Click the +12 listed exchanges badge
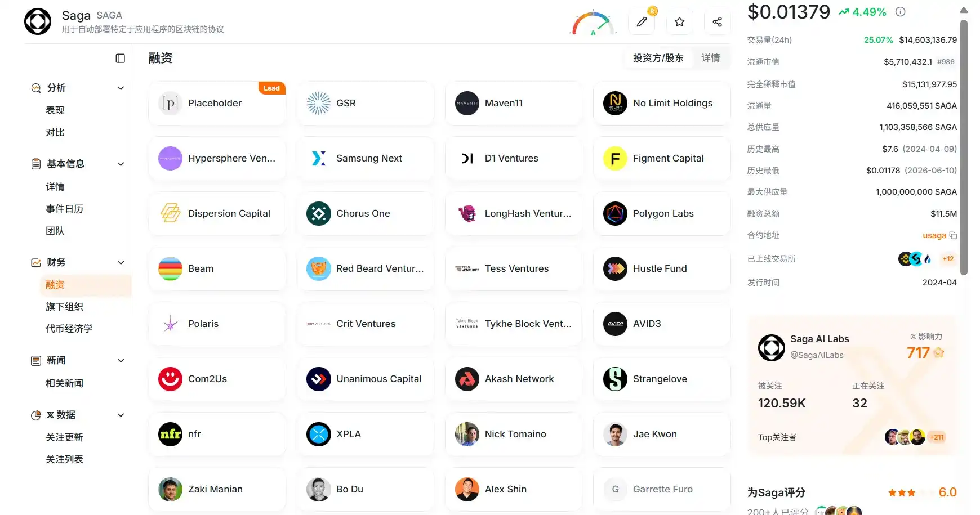The image size is (980, 515). tap(948, 259)
